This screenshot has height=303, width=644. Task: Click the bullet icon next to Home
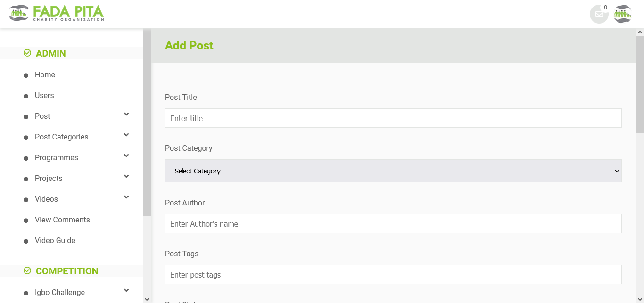click(26, 75)
